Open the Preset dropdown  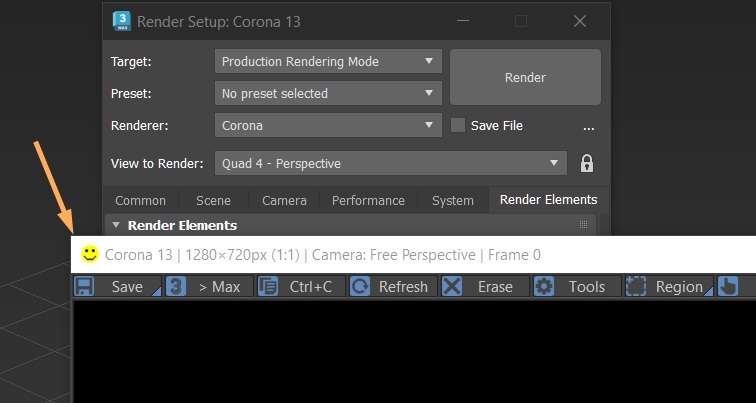coord(329,93)
